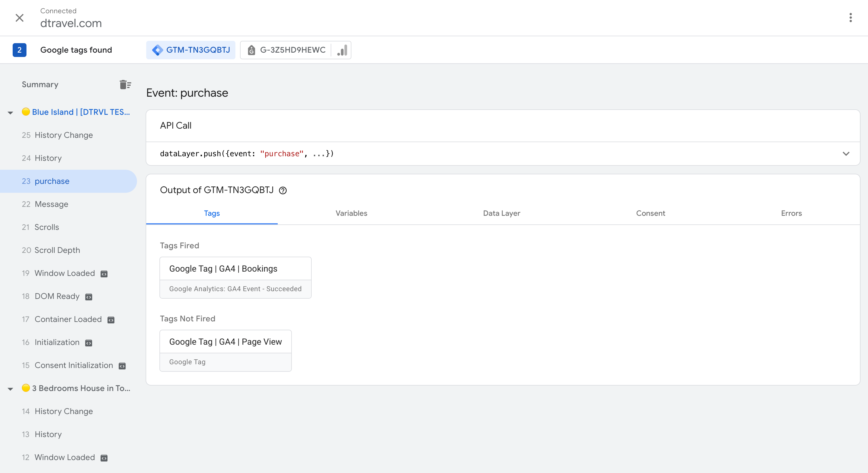
Task: Open the Google Tag | GA4 | Page View card
Action: pos(225,351)
